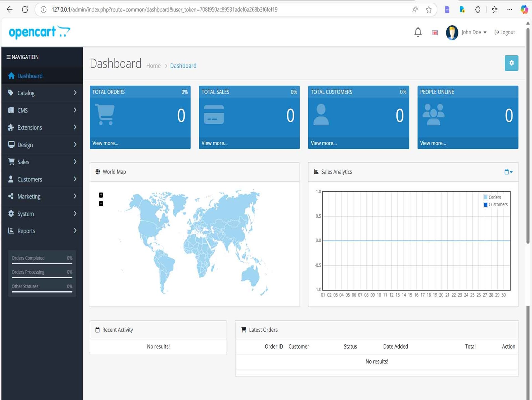Click the browser refresh icon
The height and width of the screenshot is (400, 532).
25,9
